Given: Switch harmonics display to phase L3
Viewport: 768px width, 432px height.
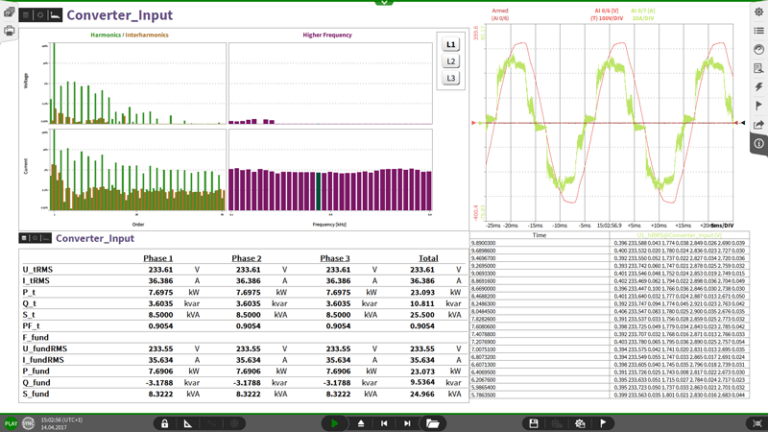Looking at the screenshot, I should pyautogui.click(x=451, y=78).
